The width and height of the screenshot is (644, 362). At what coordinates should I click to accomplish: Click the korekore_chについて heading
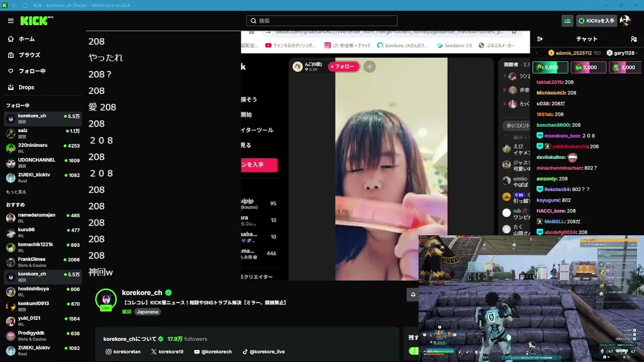pos(130,339)
